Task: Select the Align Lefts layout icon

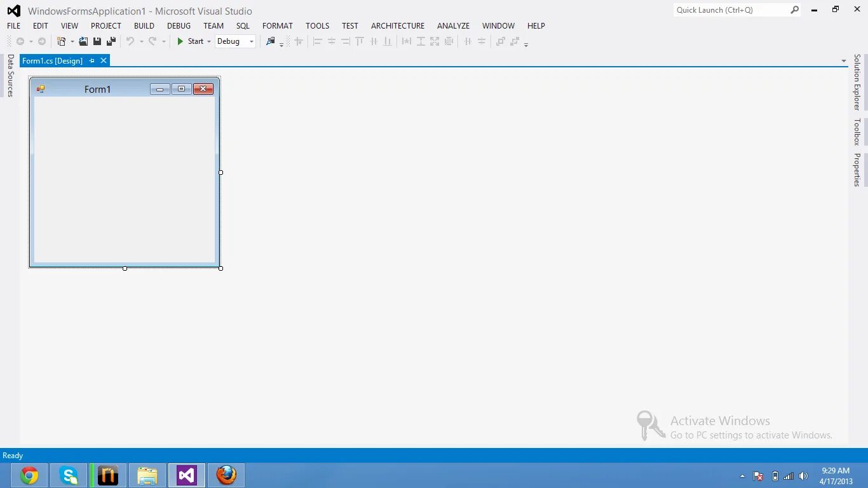Action: tap(317, 41)
